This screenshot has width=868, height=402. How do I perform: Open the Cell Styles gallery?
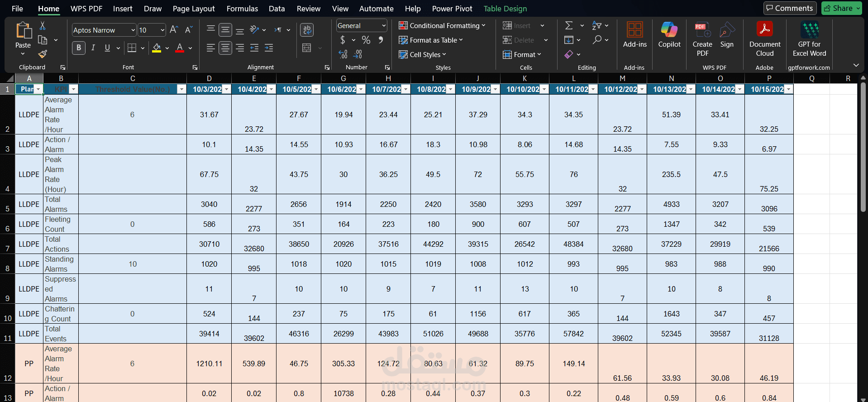pyautogui.click(x=422, y=55)
